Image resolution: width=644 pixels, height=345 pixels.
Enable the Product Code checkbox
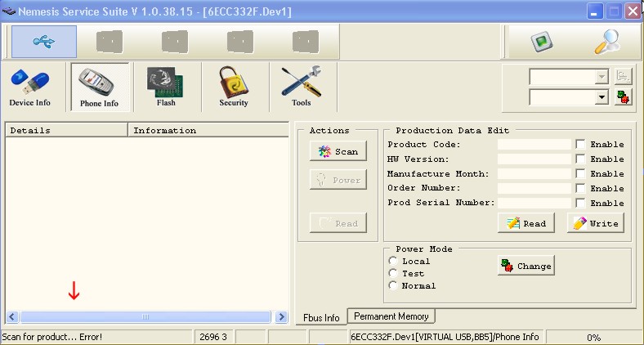580,144
